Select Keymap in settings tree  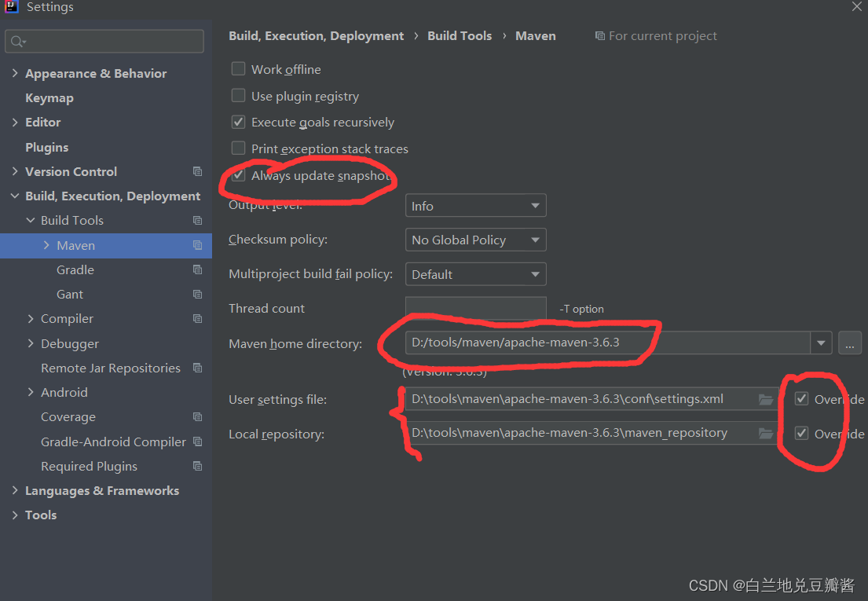click(x=49, y=98)
